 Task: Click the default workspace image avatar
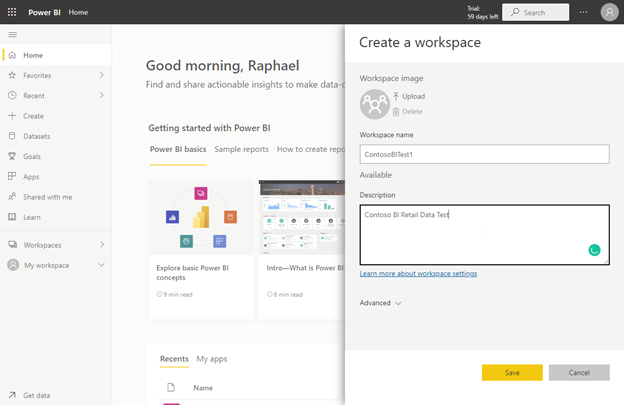[374, 104]
